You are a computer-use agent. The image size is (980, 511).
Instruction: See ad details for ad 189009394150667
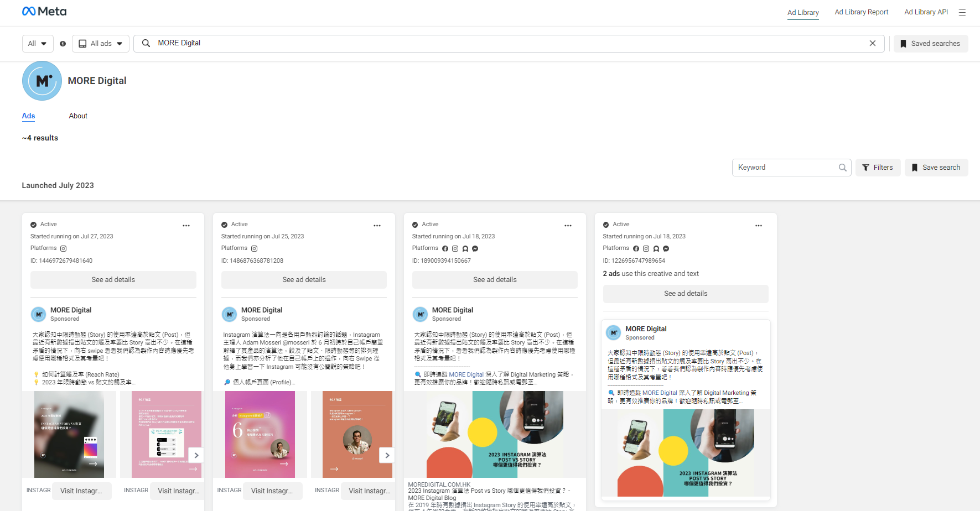click(495, 280)
